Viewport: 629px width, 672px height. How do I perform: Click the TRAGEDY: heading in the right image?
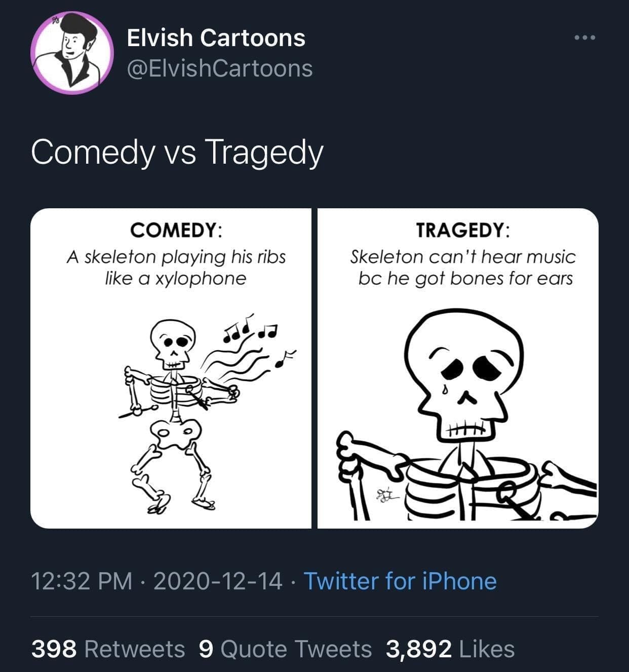[463, 231]
